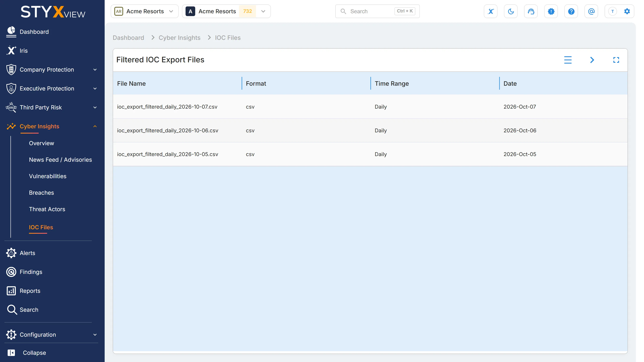Open the Vulnerabilities submenu item
This screenshot has height=362, width=644.
click(x=48, y=176)
